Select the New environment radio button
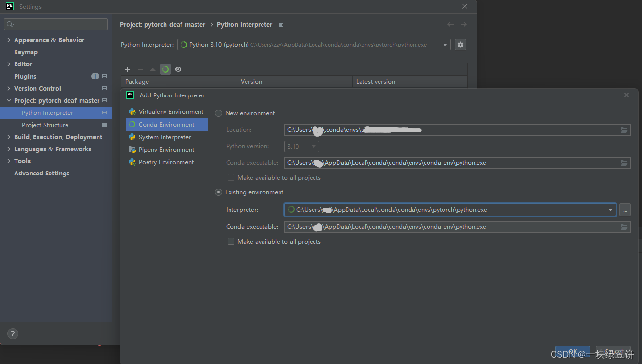Image resolution: width=642 pixels, height=364 pixels. [219, 113]
